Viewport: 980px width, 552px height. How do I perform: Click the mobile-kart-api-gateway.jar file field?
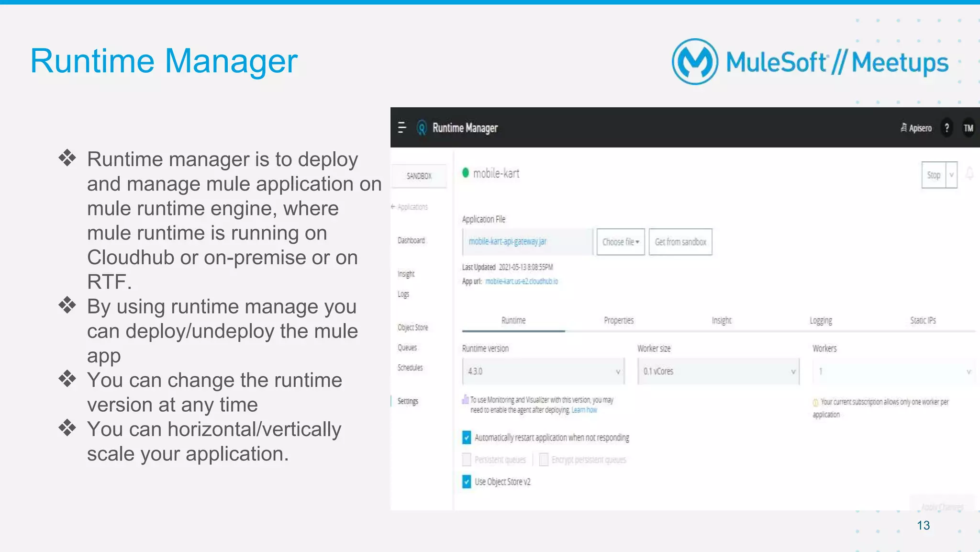[x=527, y=242]
